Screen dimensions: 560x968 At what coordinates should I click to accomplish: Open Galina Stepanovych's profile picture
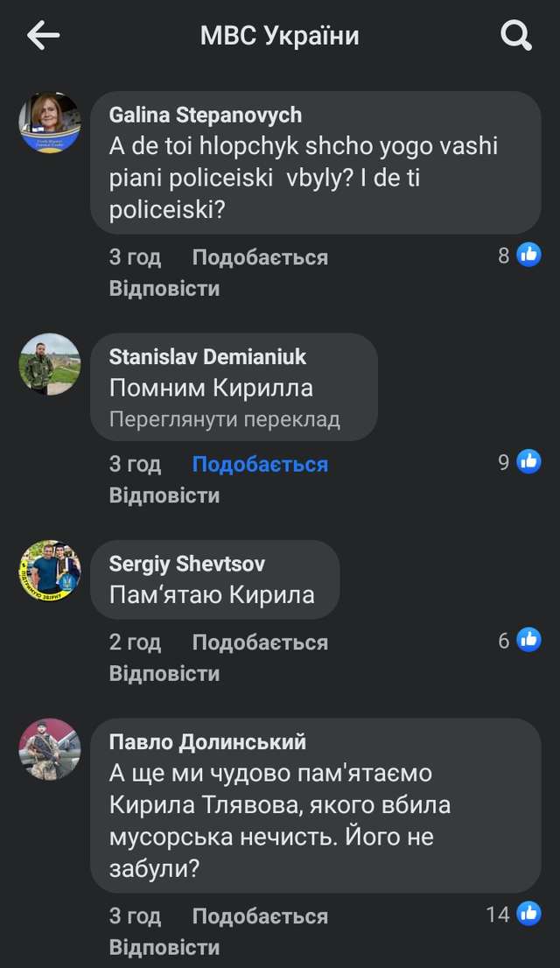pyautogui.click(x=50, y=123)
